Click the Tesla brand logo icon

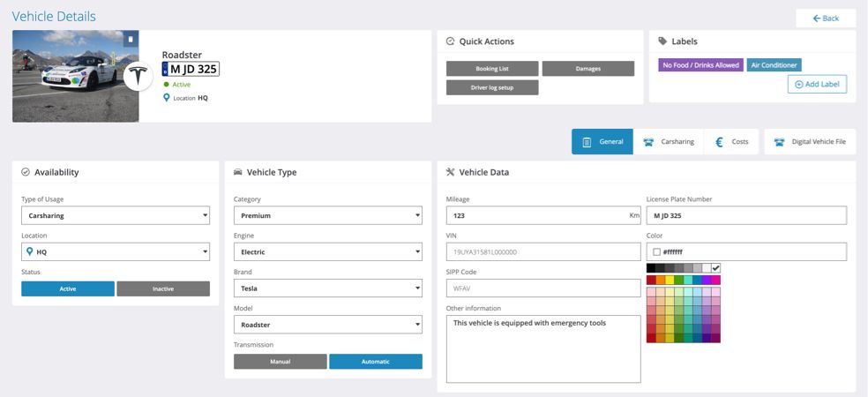pos(138,77)
